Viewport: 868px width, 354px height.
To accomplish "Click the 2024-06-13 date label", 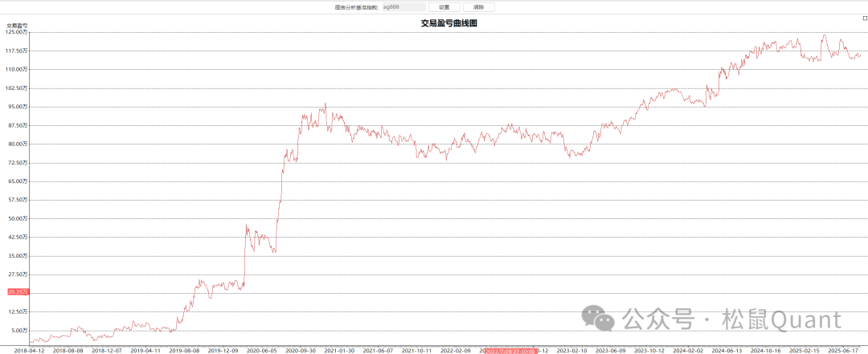I will click(728, 351).
